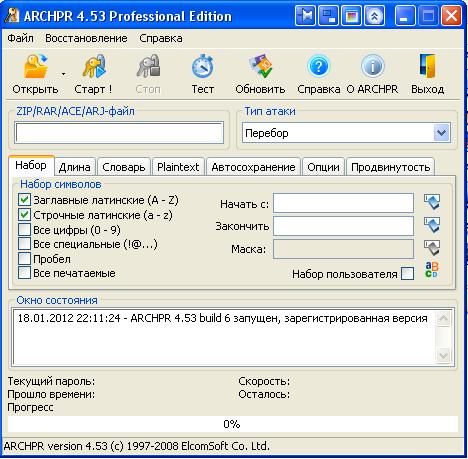Click the Начать с input field
This screenshot has width=468, height=459.
[x=344, y=203]
